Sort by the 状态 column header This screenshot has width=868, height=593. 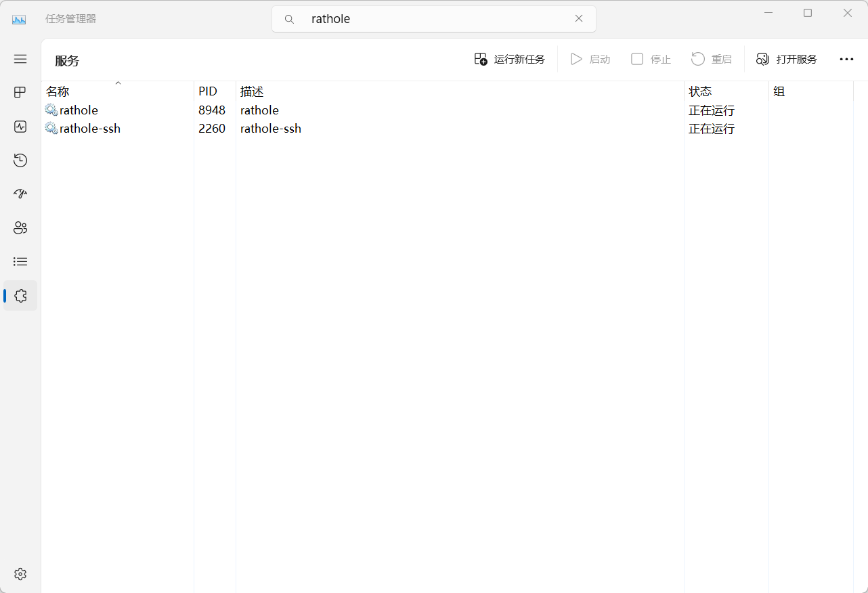coord(700,91)
